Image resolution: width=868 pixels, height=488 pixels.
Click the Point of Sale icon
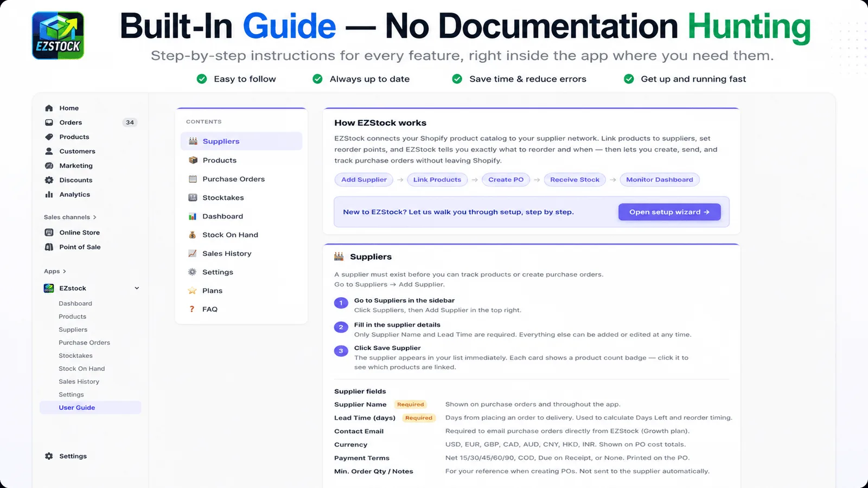tap(49, 247)
